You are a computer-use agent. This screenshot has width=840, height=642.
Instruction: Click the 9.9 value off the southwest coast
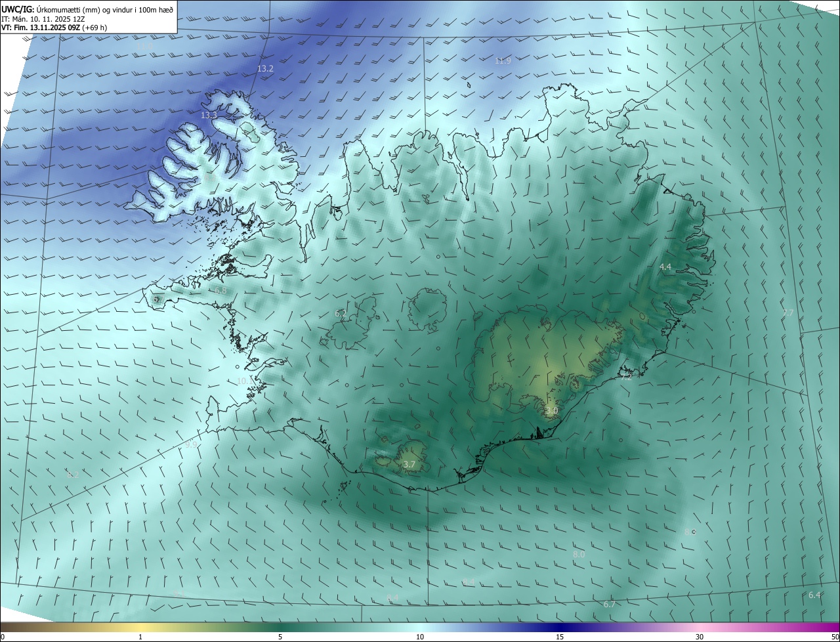(x=191, y=444)
